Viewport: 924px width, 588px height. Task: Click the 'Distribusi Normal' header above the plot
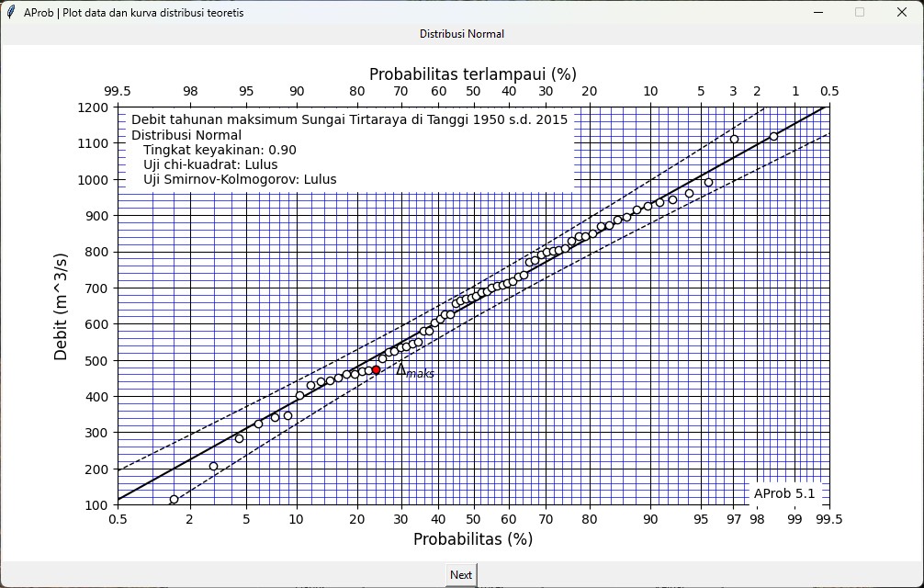[x=462, y=34]
